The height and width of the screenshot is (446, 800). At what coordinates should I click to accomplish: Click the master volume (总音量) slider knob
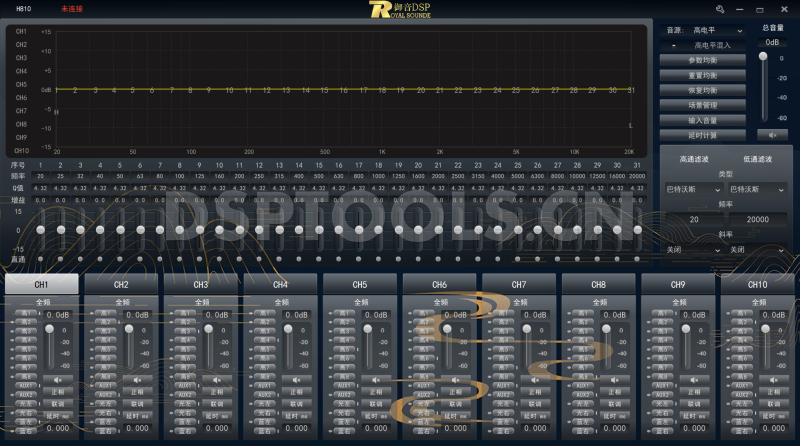point(763,56)
